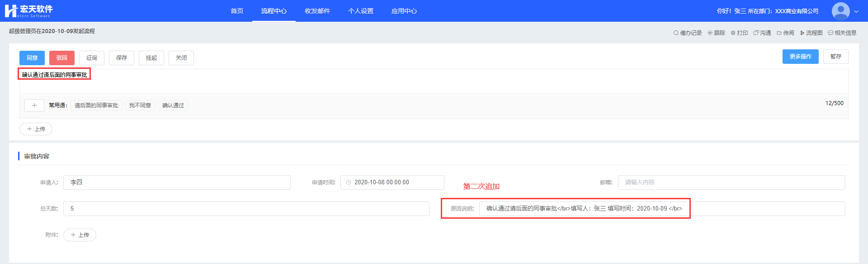Open 相关信息 related info icon

(x=830, y=33)
